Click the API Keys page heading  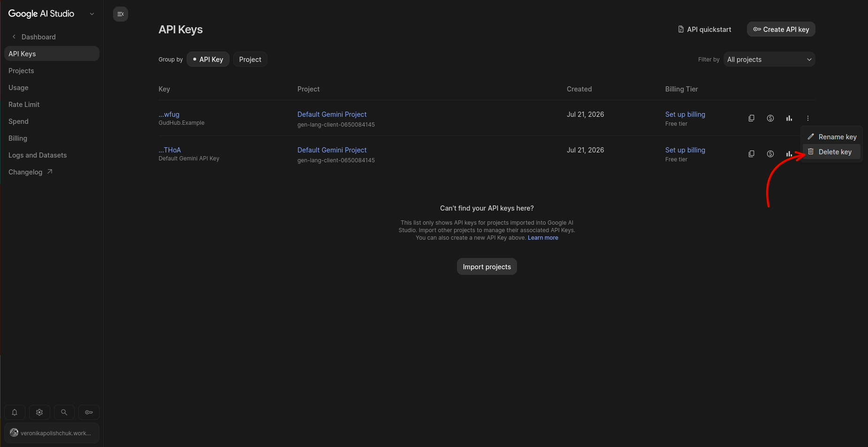pos(181,30)
